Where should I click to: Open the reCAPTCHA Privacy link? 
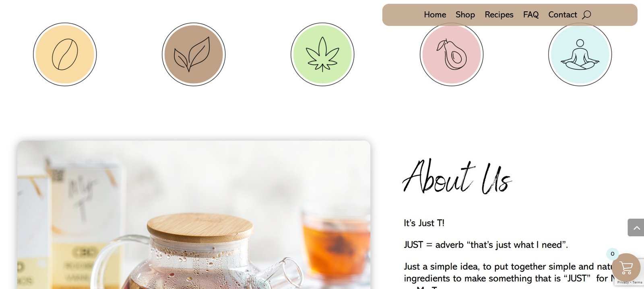[623, 283]
